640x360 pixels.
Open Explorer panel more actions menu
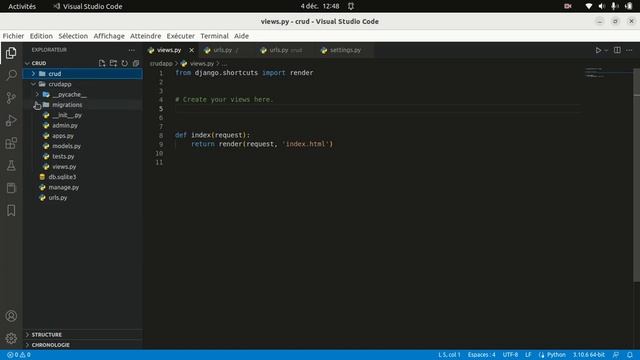131,50
